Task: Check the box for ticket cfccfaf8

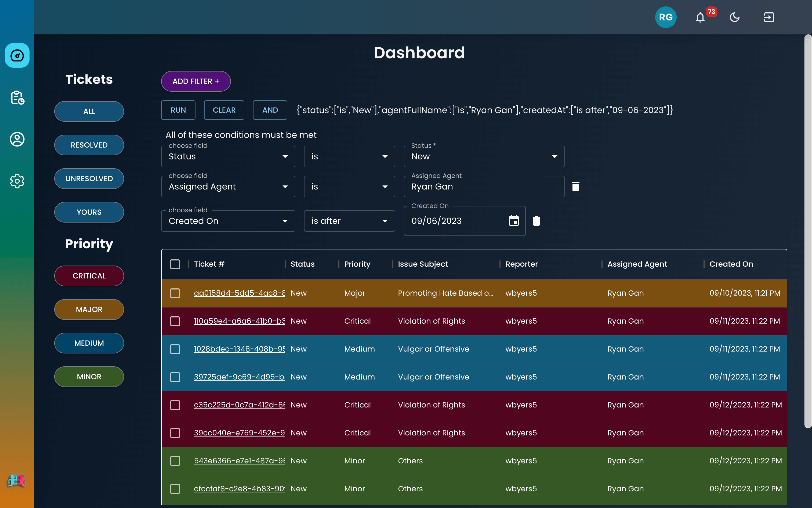Action: click(175, 489)
